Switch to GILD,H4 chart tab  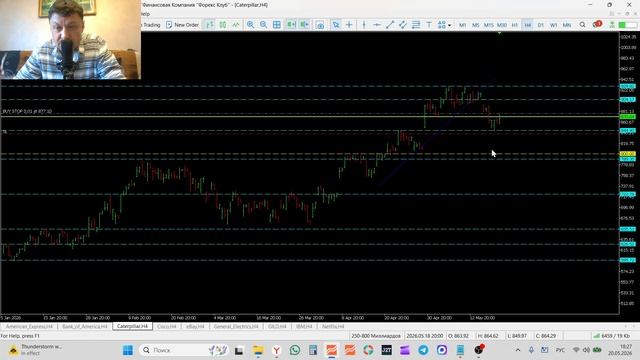(x=277, y=327)
